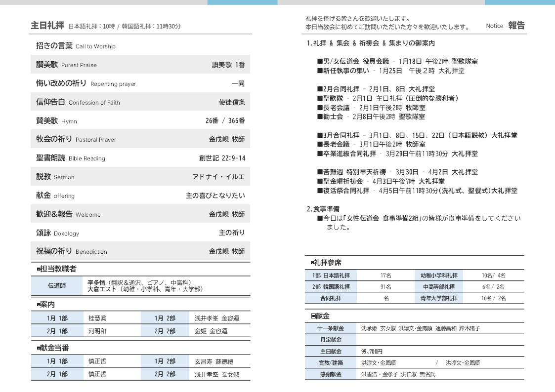Image resolution: width=555 pixels, height=392 pixels.
Task: Select the 十一条献金 row label
Action: point(331,328)
